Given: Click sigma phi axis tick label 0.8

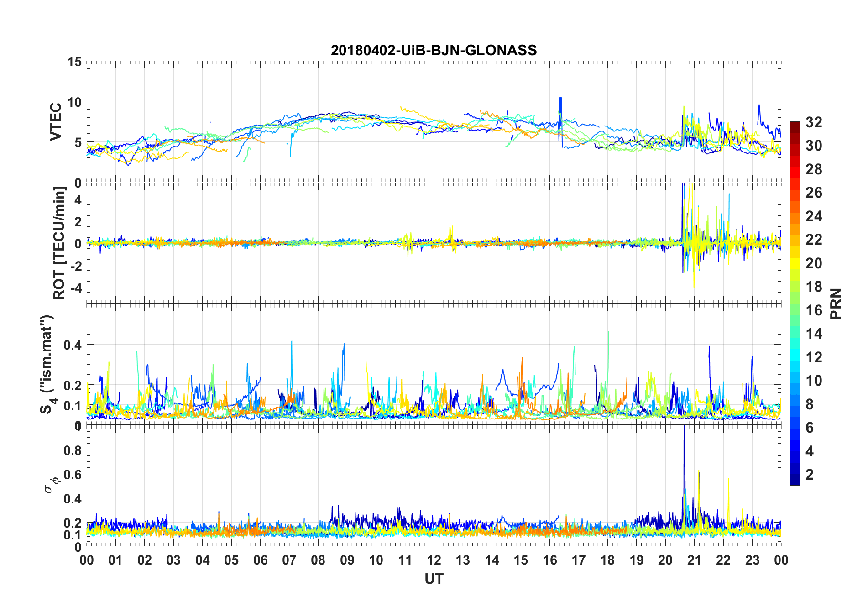Looking at the screenshot, I should click(73, 450).
